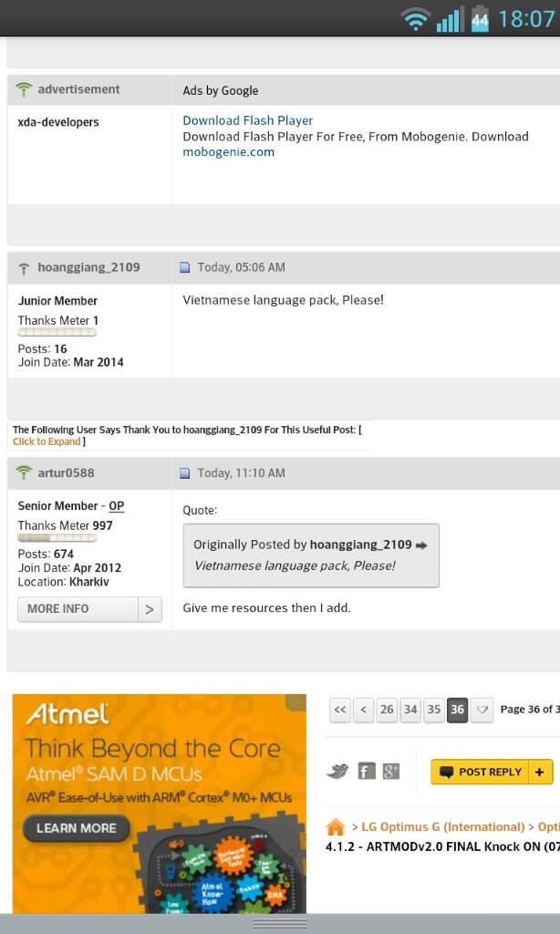Click the grey offline icon beside hoanggiang_2109
The height and width of the screenshot is (934, 560).
[x=23, y=269]
